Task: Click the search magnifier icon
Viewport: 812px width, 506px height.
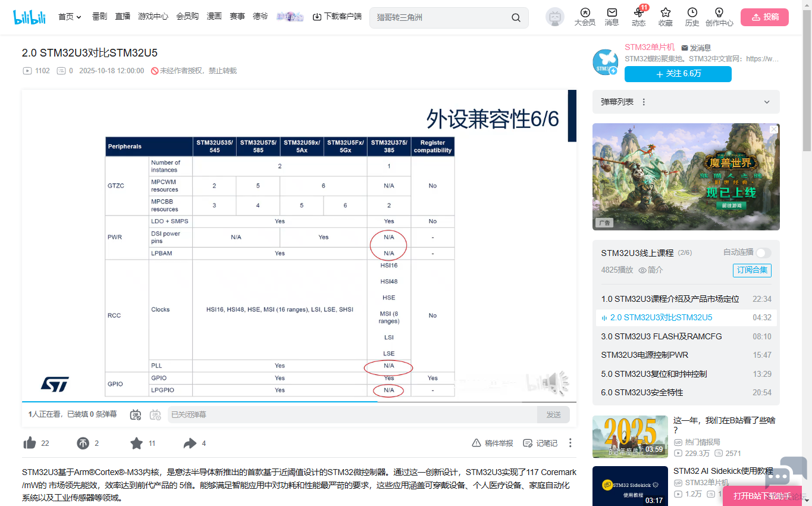Action: pos(516,17)
